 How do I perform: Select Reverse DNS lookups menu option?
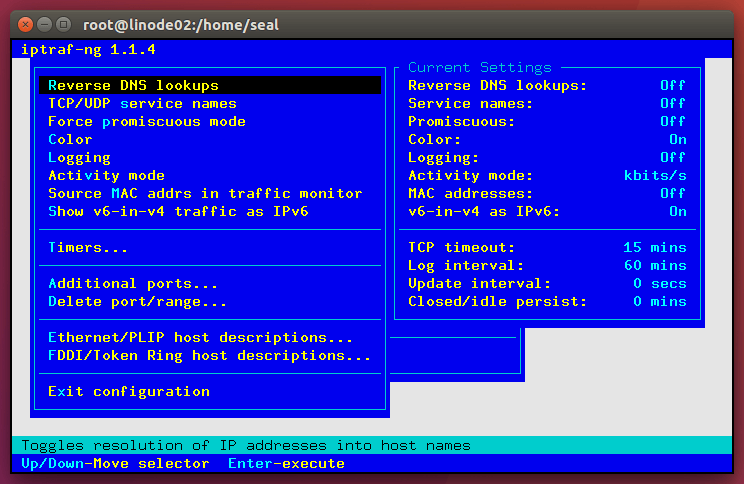click(133, 86)
